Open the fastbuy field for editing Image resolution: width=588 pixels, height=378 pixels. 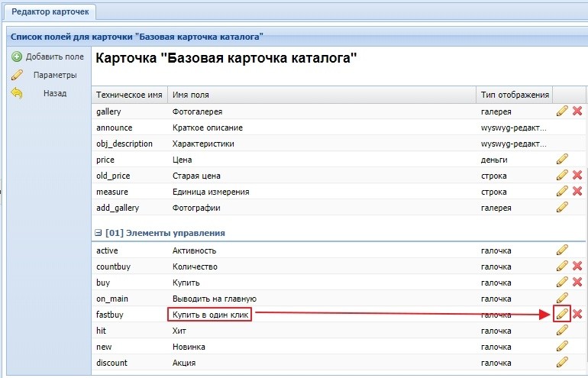[562, 314]
